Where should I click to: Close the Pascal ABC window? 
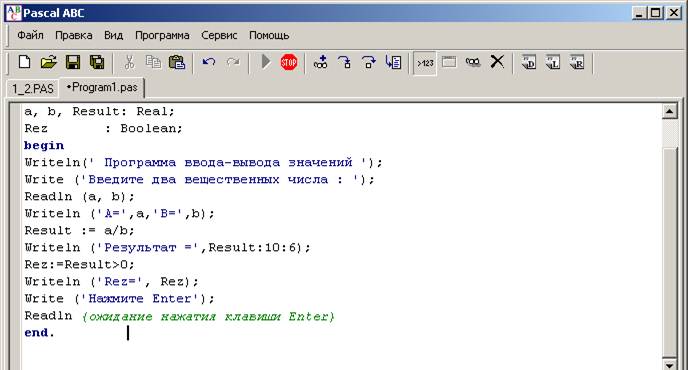[x=674, y=13]
